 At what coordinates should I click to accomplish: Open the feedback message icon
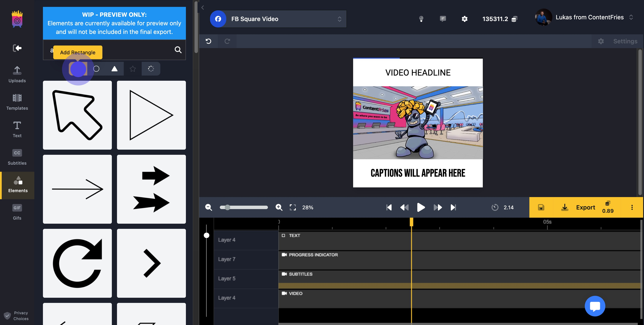coord(443,19)
